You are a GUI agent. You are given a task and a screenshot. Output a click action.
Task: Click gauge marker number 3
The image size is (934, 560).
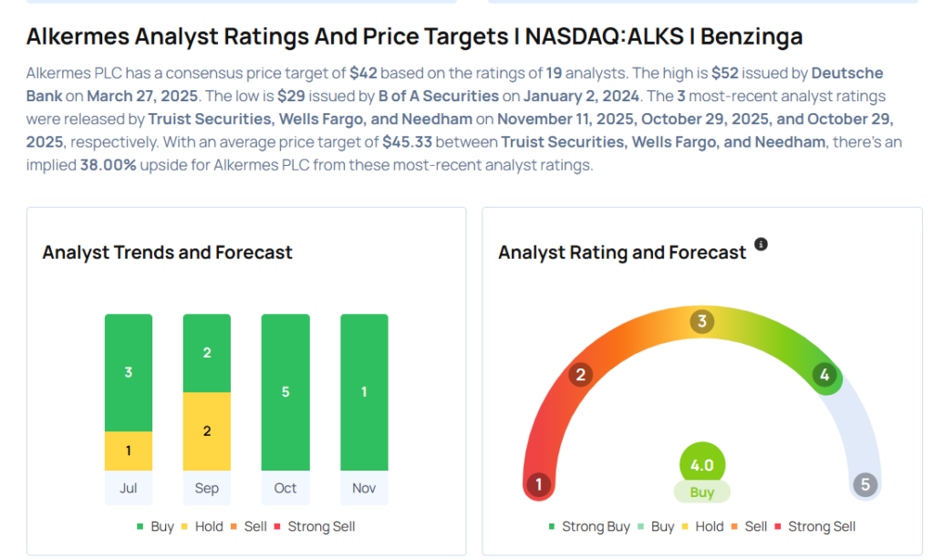(701, 321)
